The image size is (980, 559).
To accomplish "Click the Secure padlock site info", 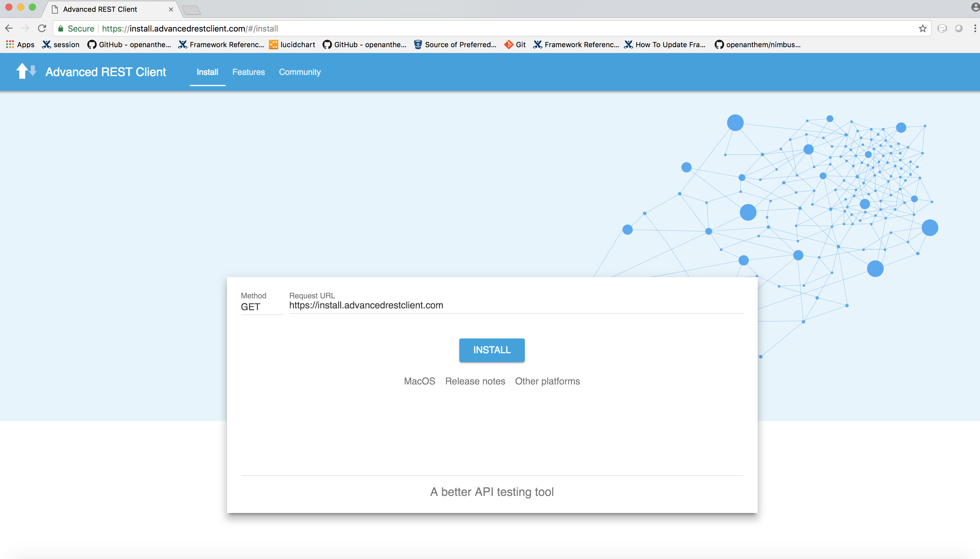I will pyautogui.click(x=75, y=28).
